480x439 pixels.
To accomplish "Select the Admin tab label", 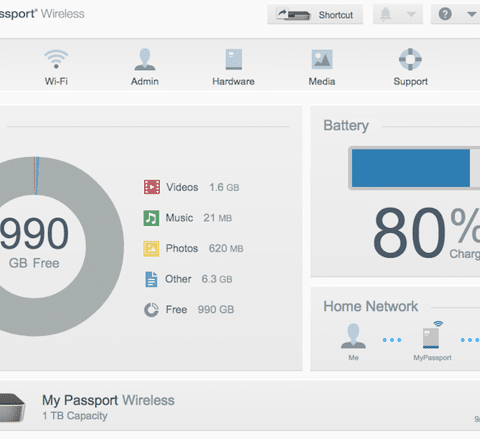I will [145, 81].
